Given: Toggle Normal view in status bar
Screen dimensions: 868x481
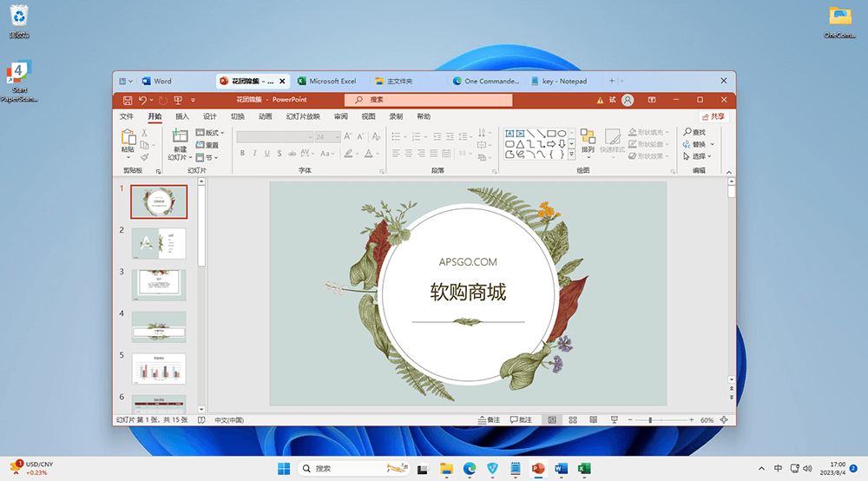Looking at the screenshot, I should tap(552, 420).
